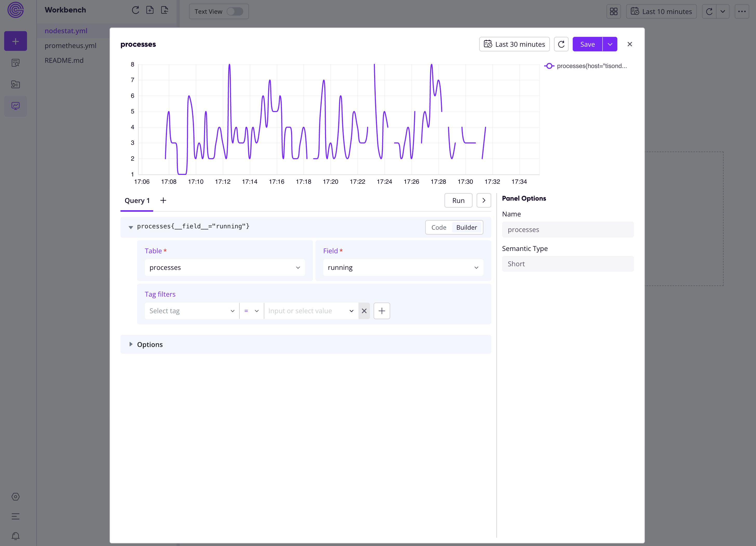Expand the Options section

point(150,344)
